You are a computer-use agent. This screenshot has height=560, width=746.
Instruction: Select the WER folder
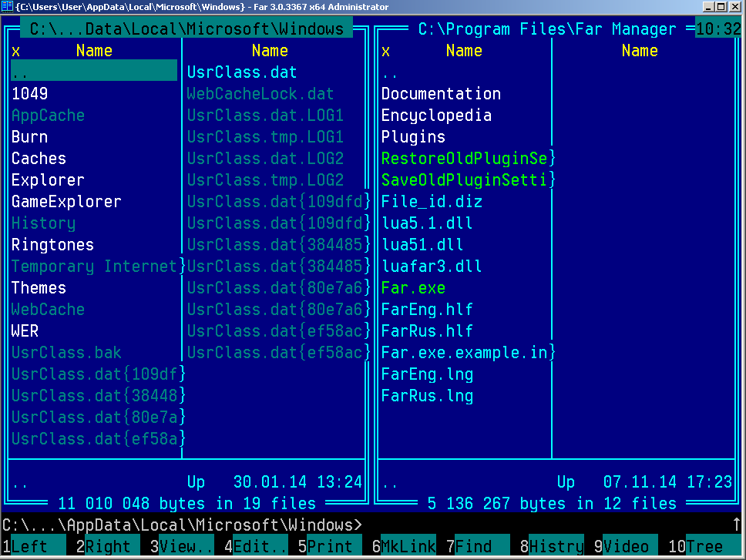pyautogui.click(x=25, y=331)
